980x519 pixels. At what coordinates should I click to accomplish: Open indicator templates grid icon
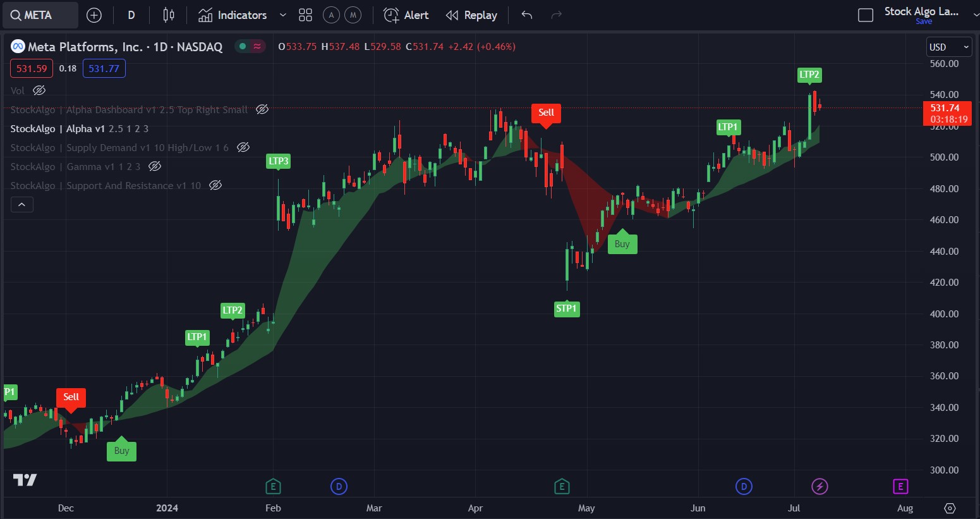(306, 15)
